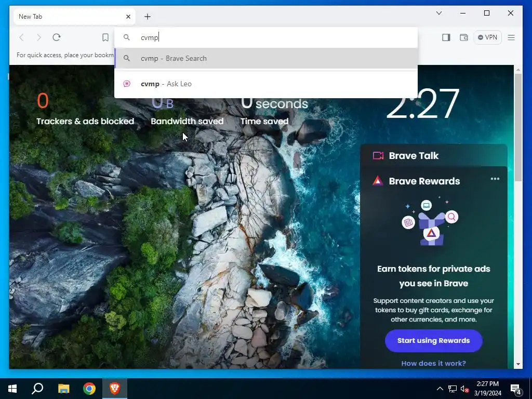Close the New Tab tab

128,17
